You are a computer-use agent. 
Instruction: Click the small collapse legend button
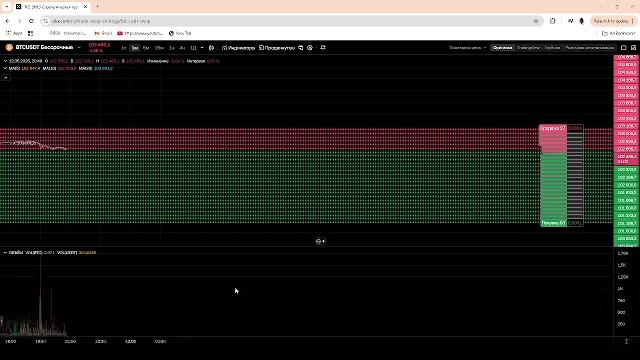coord(6,78)
